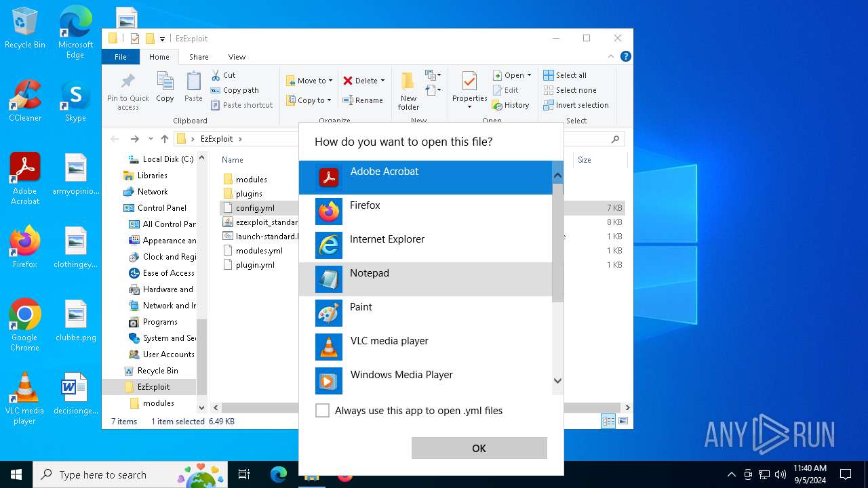
Task: Switch to the View ribbon tab
Action: (x=237, y=57)
